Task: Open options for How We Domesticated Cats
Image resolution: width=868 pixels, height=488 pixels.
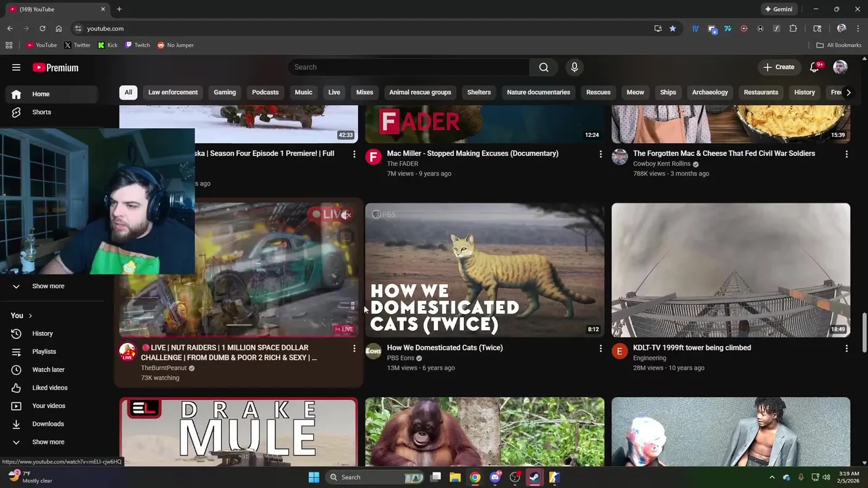Action: click(600, 348)
